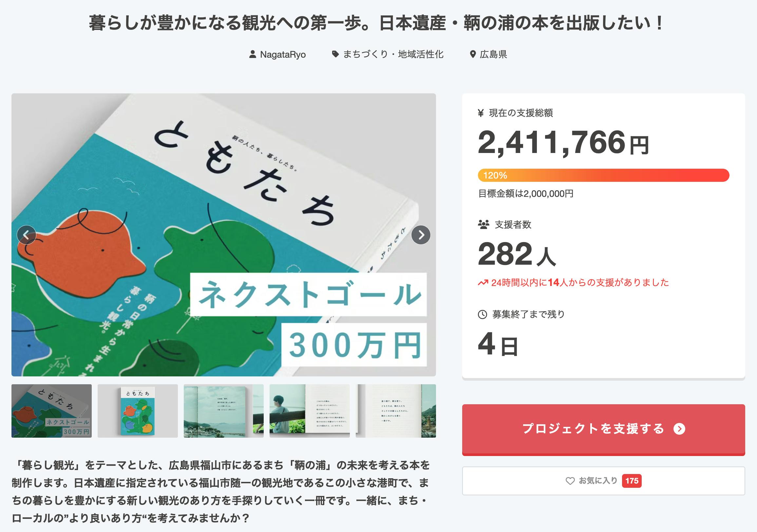Viewport: 757px width, 532px height.
Task: Click the person icon beside NagataRyo
Action: [x=253, y=54]
